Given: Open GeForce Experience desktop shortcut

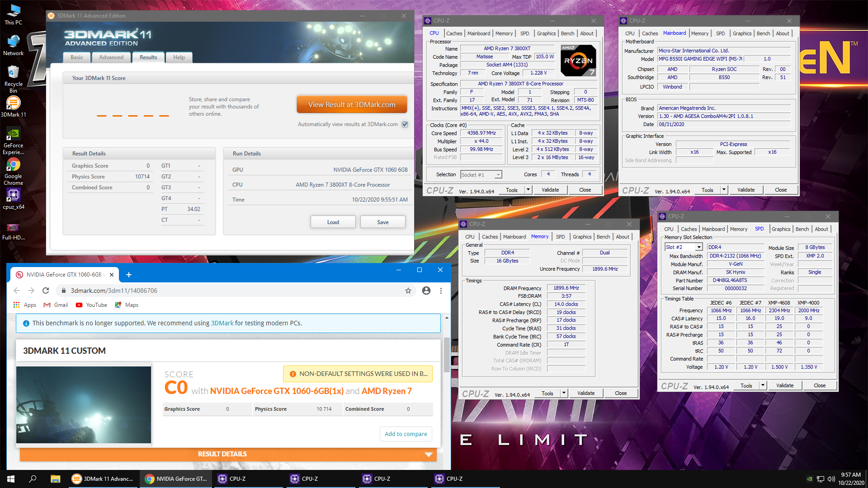Looking at the screenshot, I should (13, 141).
